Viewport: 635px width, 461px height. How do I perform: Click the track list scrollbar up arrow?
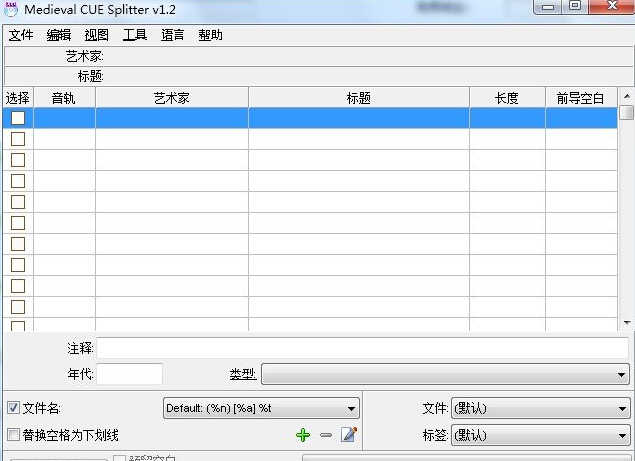coord(626,96)
